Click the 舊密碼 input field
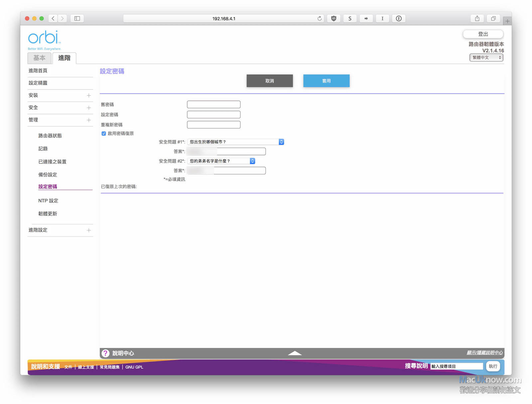The height and width of the screenshot is (404, 532). click(213, 105)
